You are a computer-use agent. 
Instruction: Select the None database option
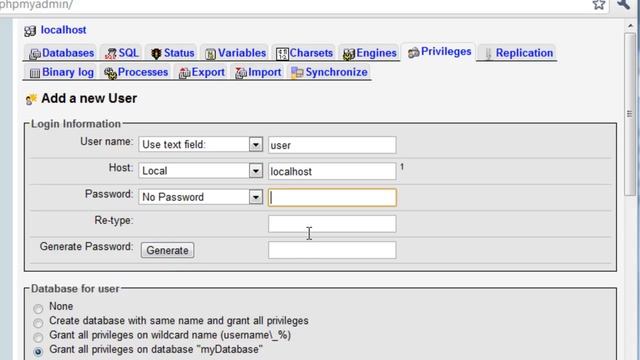tap(38, 309)
